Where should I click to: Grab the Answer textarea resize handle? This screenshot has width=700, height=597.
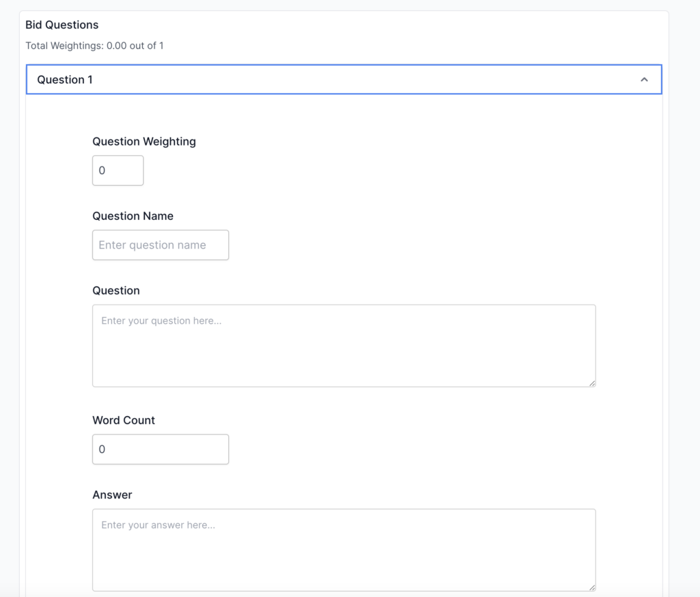591,587
